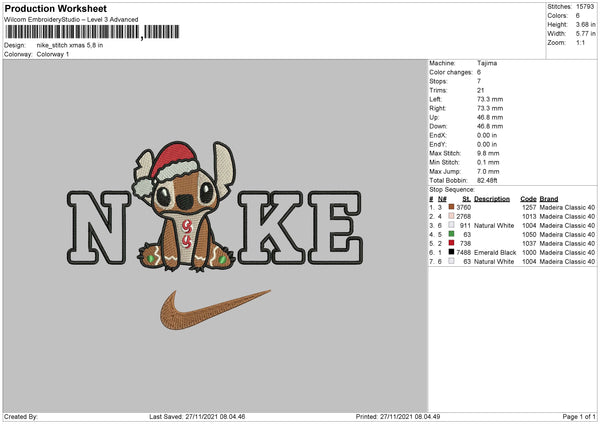Click the Natural White swatch in stop 3
This screenshot has width=600, height=424.
(x=452, y=225)
